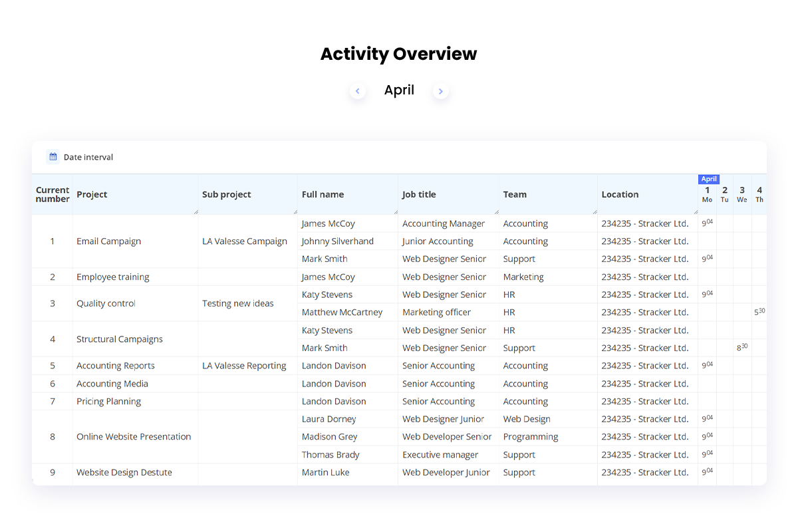The width and height of the screenshot is (798, 532).
Task: Click the Date interval label
Action: [88, 157]
